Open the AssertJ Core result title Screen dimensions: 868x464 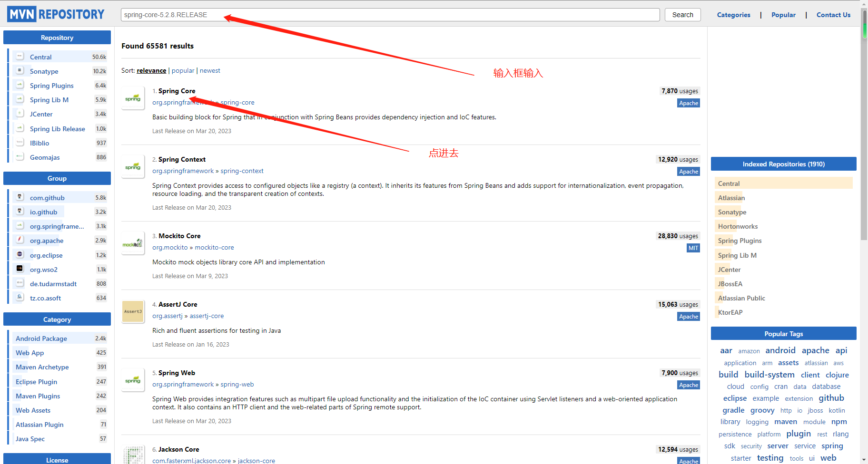[x=178, y=304]
